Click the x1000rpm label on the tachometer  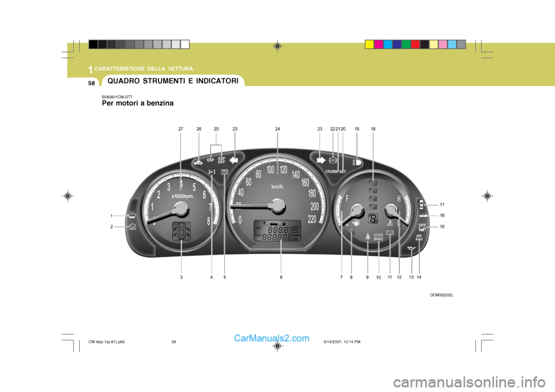coord(182,196)
